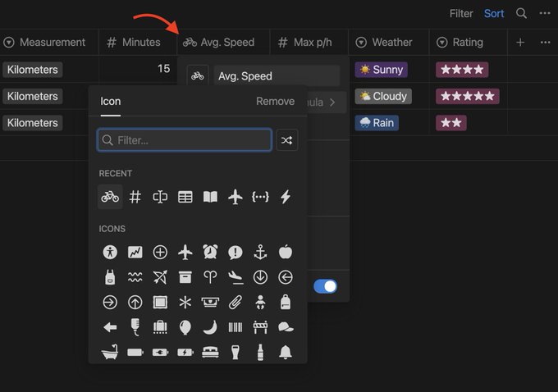
Task: Click the five-star rating tag
Action: (468, 96)
